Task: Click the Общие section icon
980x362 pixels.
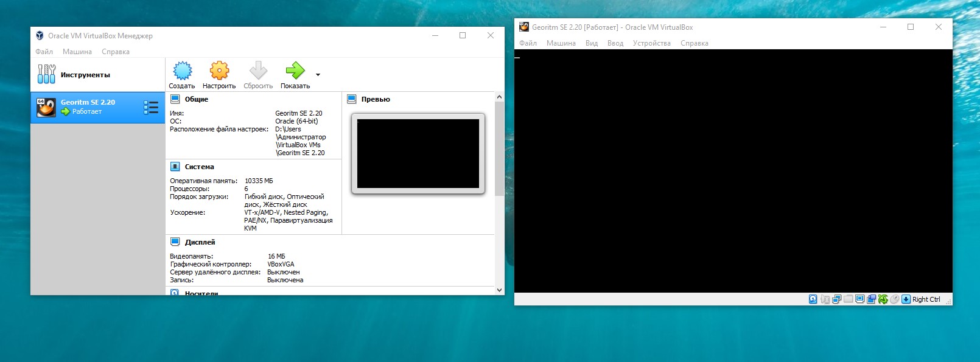Action: coord(175,99)
